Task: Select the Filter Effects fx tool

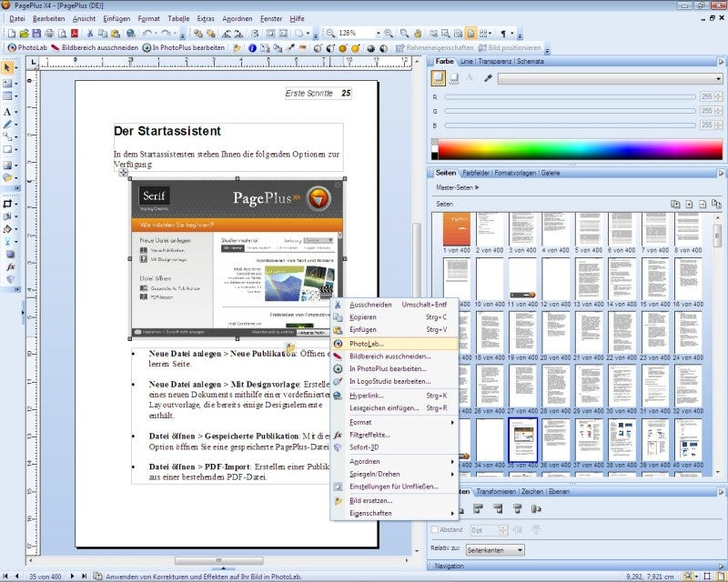Action: 10,266
